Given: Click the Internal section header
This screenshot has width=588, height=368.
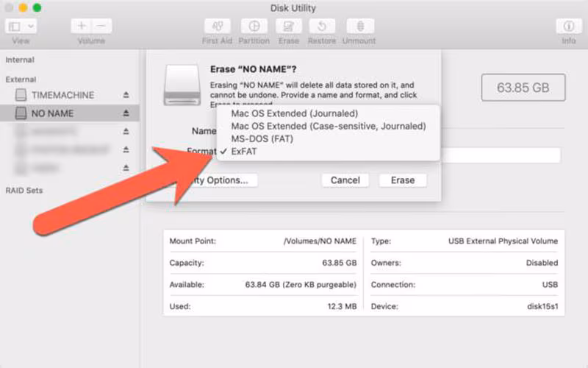Looking at the screenshot, I should (20, 60).
